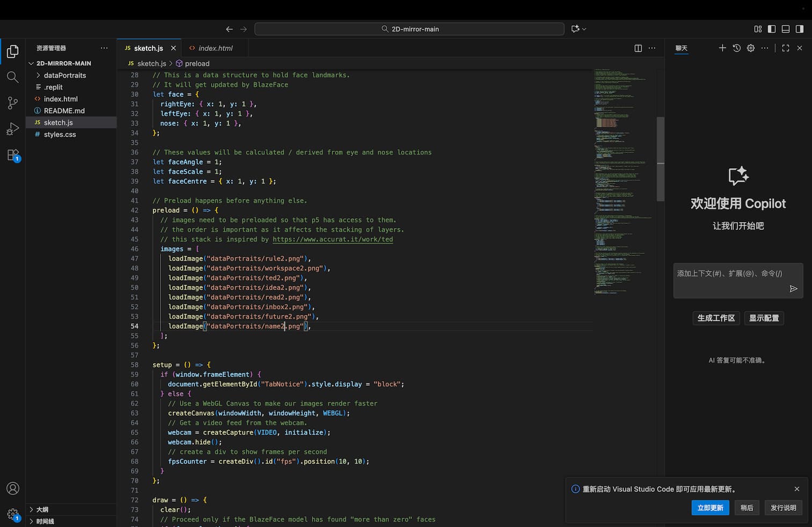The image size is (812, 527).
Task: Click the editor vertical scrollbar
Action: tap(661, 159)
